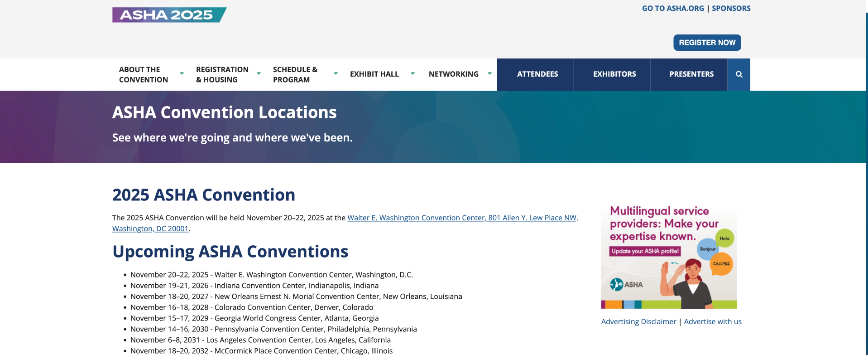Open Walter E. Washington Convention Center address link
The width and height of the screenshot is (868, 355).
[462, 218]
